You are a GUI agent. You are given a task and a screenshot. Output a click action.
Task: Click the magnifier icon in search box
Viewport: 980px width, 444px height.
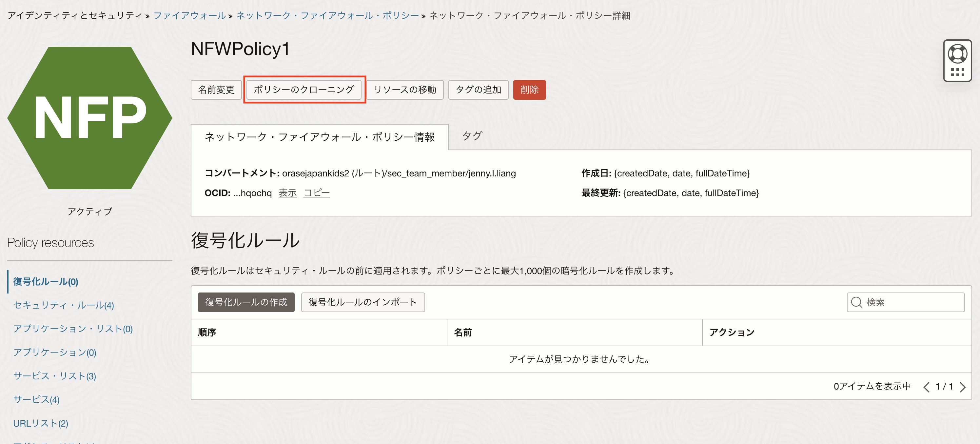pos(856,302)
